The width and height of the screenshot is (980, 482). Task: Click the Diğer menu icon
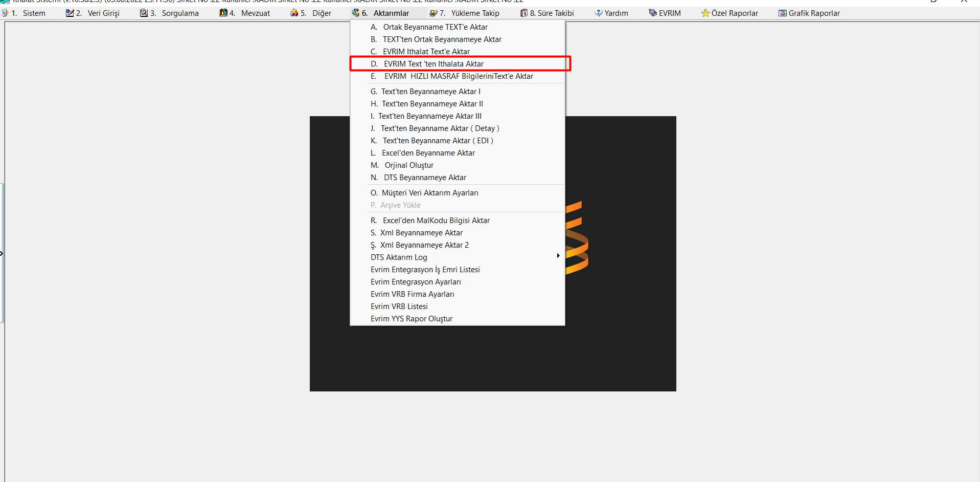click(x=294, y=13)
